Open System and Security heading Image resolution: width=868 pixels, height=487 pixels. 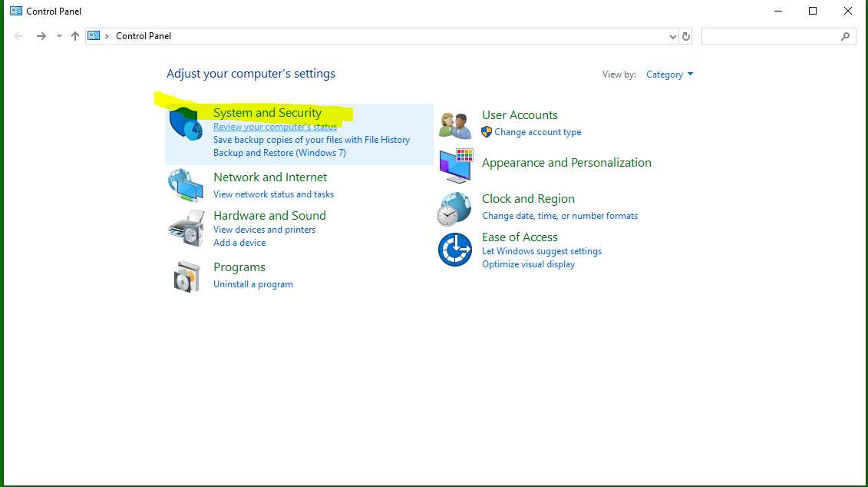[x=267, y=112]
